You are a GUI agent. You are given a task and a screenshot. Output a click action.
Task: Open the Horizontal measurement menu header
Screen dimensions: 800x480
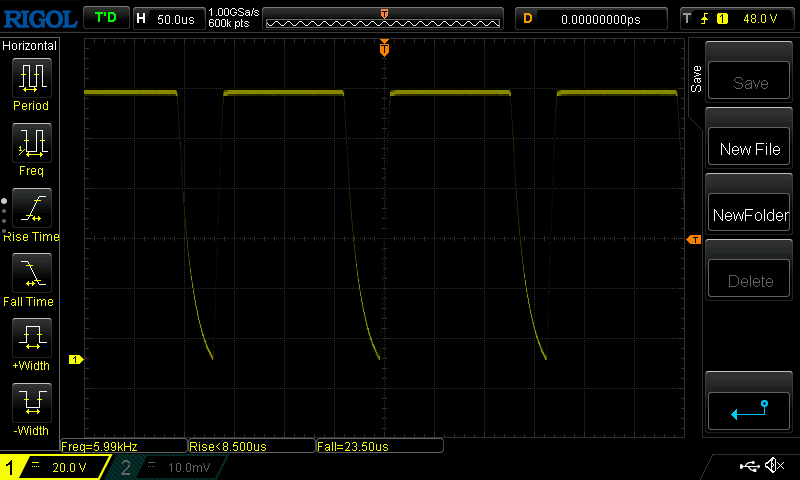[30, 45]
